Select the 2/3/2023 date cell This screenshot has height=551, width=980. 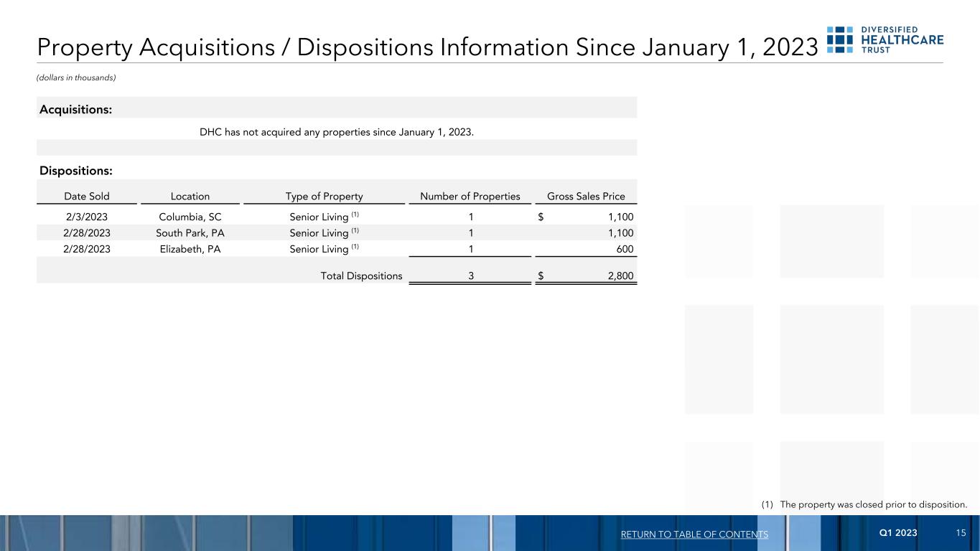click(x=87, y=216)
